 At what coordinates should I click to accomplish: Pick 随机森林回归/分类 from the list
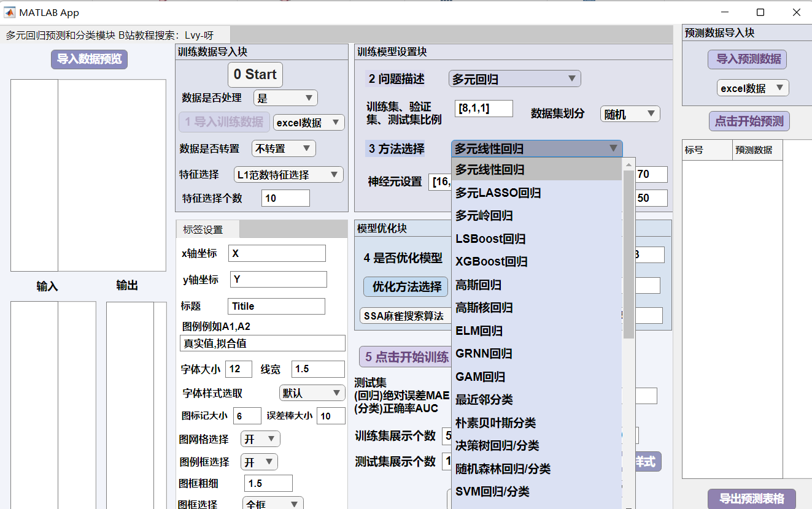(503, 469)
